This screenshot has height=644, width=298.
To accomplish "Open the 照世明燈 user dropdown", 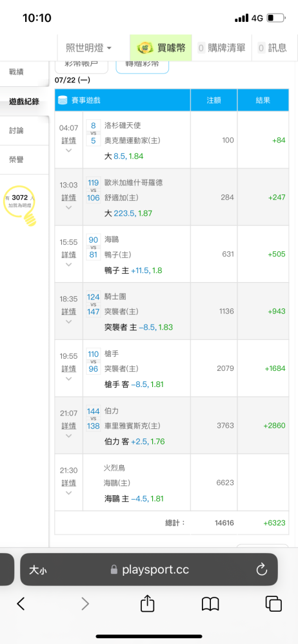I will [x=89, y=48].
